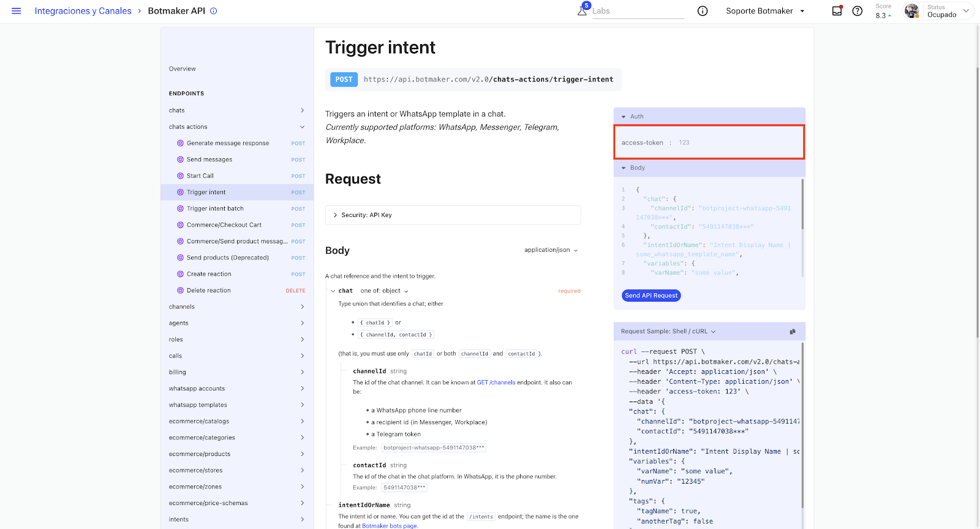Open the 'one of: object' selector

[x=384, y=291]
